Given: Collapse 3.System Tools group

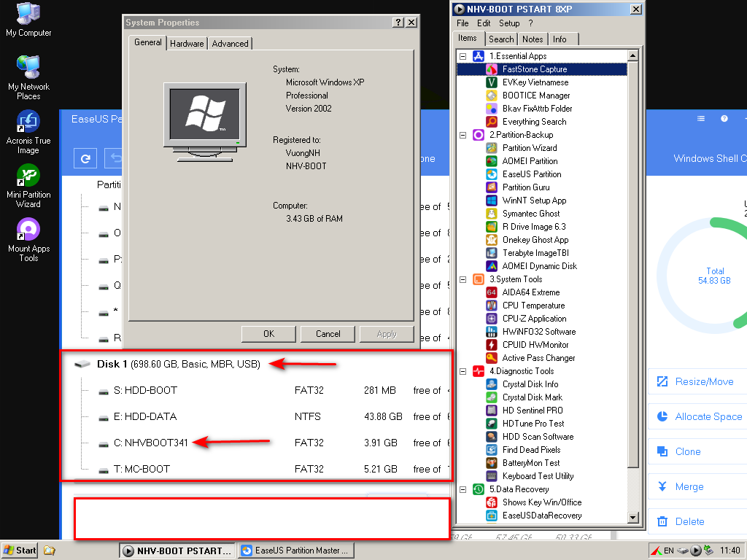Looking at the screenshot, I should pyautogui.click(x=462, y=279).
